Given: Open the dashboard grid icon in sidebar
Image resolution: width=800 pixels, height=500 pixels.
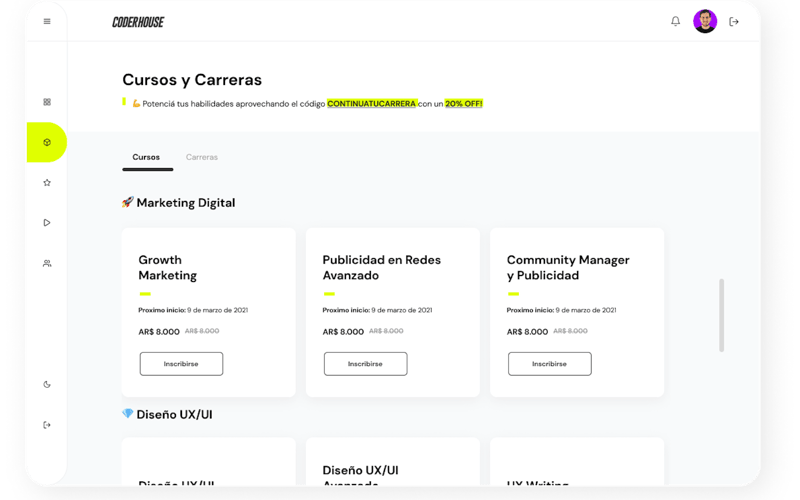Looking at the screenshot, I should click(x=47, y=102).
